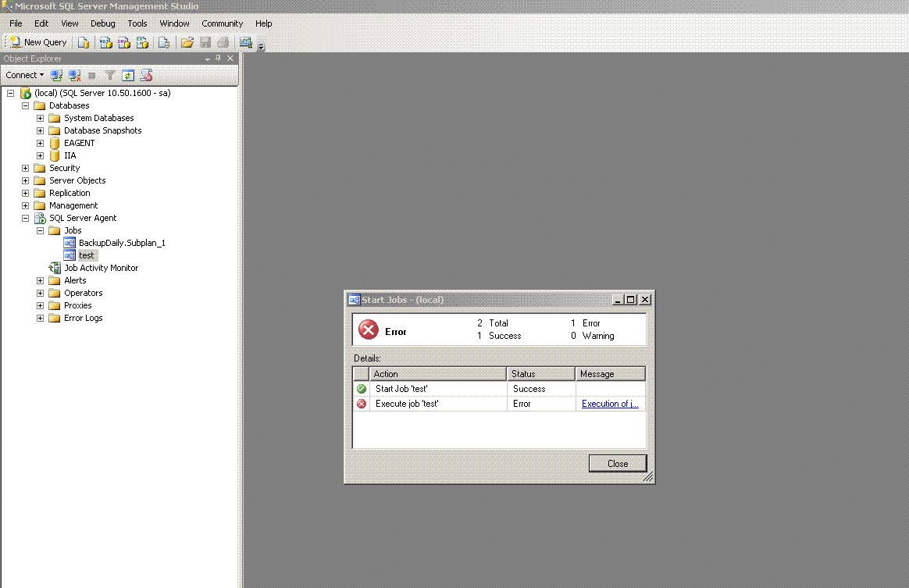This screenshot has width=909, height=588.
Task: Expand the Database Snapshots folder
Action: click(41, 130)
